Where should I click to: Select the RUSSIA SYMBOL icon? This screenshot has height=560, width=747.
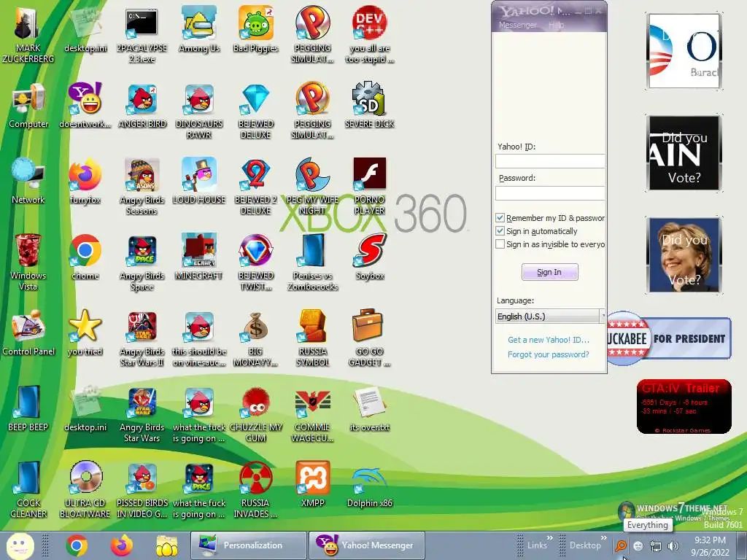(313, 338)
